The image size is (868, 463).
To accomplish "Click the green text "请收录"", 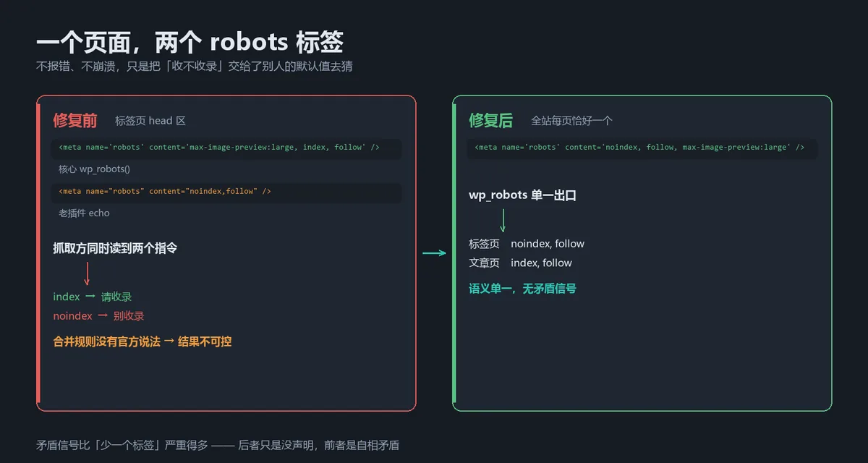I will click(116, 297).
